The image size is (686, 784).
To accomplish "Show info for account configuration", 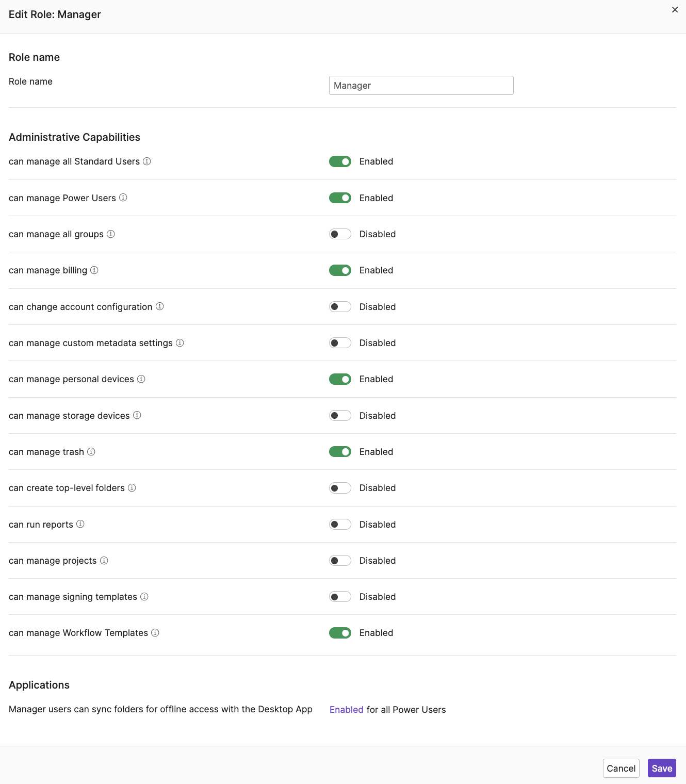I will point(160,306).
